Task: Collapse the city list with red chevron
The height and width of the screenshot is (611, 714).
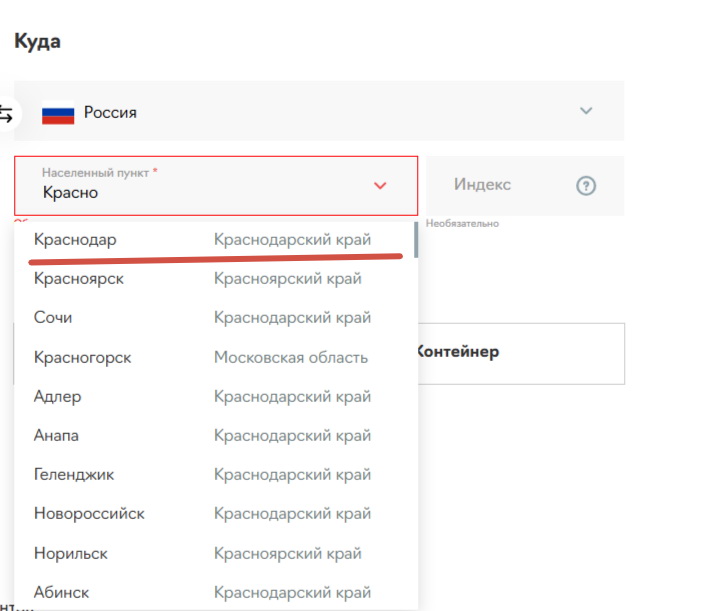Action: pos(380,185)
